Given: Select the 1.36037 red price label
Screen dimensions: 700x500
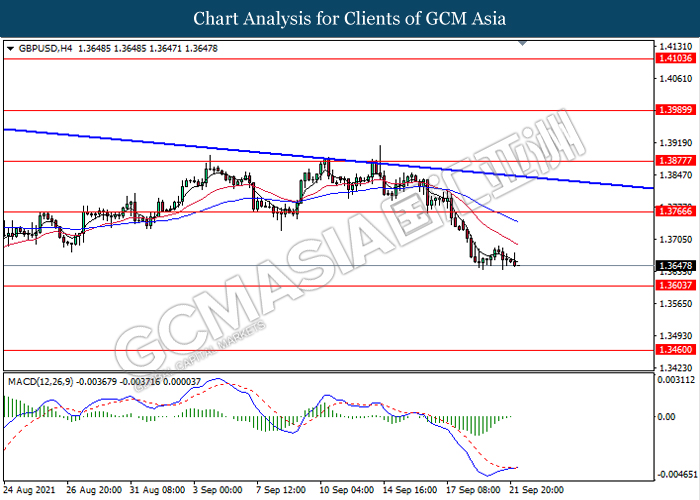Looking at the screenshot, I should pos(675,285).
